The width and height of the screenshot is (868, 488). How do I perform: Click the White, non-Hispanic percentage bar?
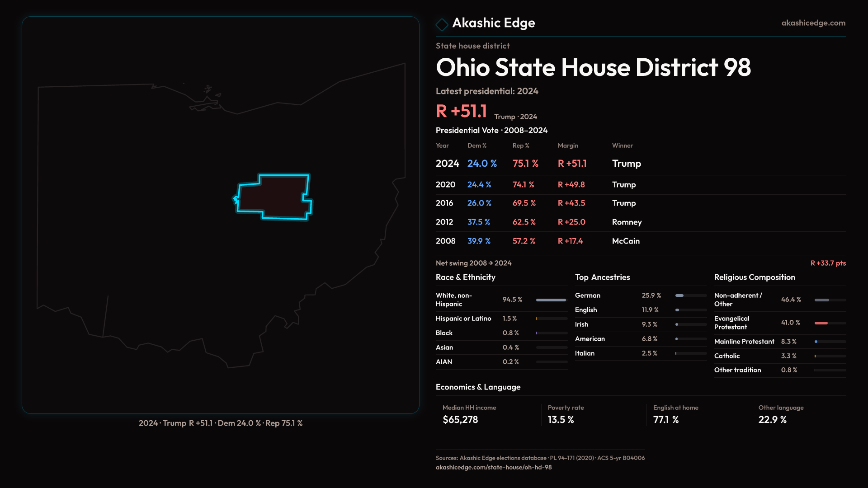(x=551, y=300)
